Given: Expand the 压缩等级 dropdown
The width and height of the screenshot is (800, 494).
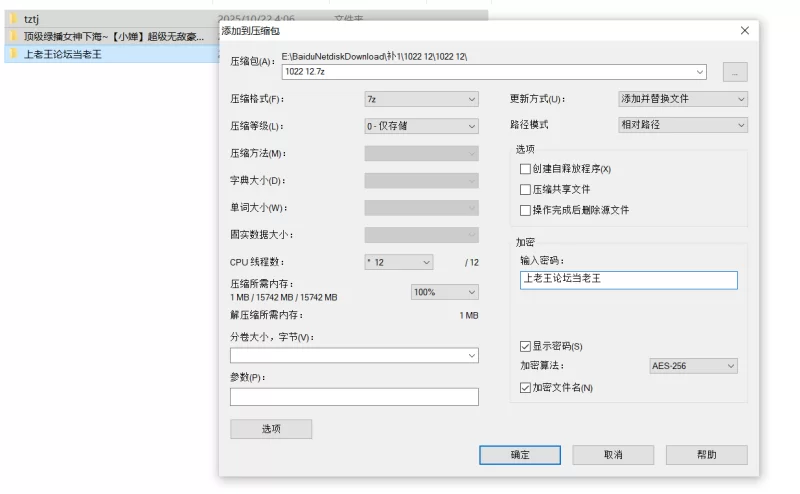Looking at the screenshot, I should [x=421, y=126].
